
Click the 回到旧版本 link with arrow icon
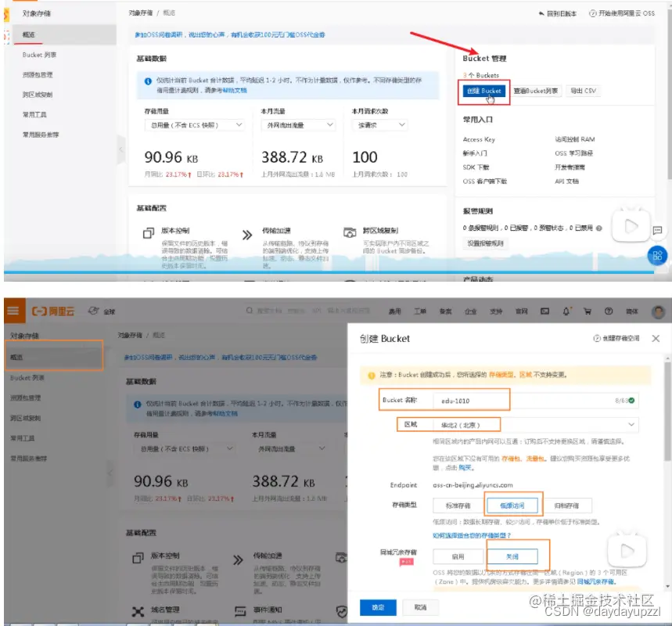558,13
